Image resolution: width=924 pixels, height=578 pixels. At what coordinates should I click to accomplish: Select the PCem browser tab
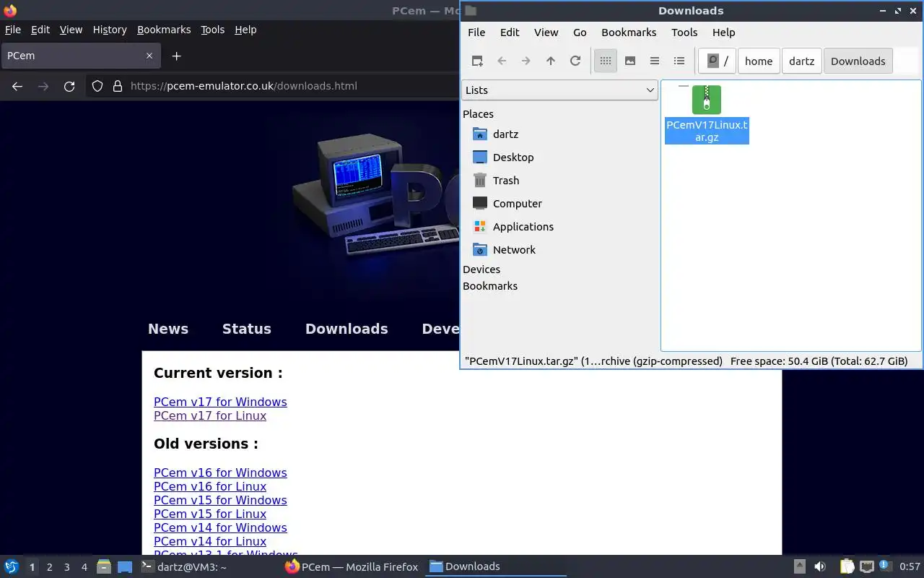[x=80, y=56]
